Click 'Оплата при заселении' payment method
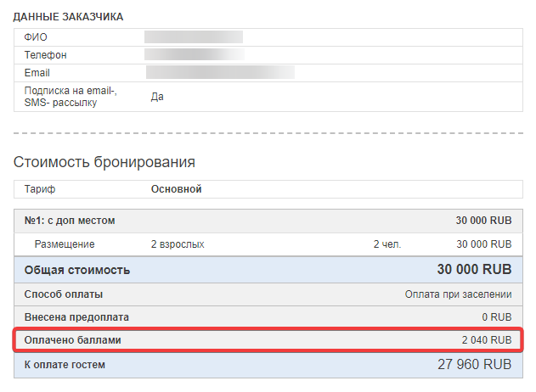Image resolution: width=536 pixels, height=392 pixels. click(x=458, y=294)
